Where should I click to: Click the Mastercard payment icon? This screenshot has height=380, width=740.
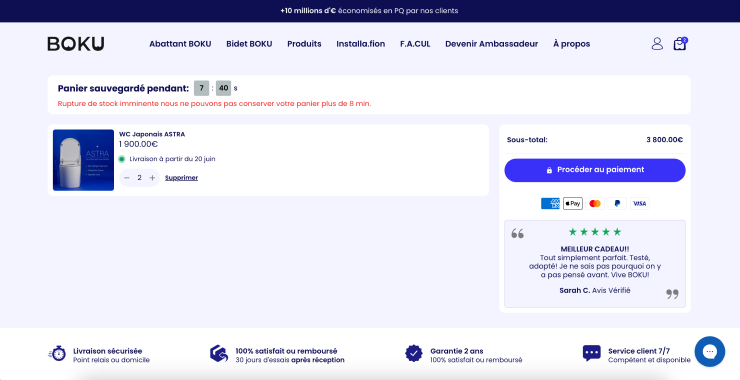tap(595, 203)
